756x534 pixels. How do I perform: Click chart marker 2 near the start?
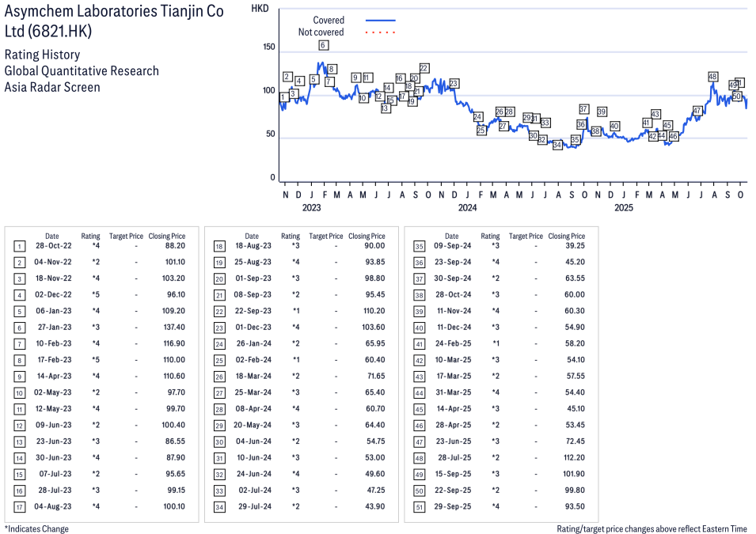287,77
